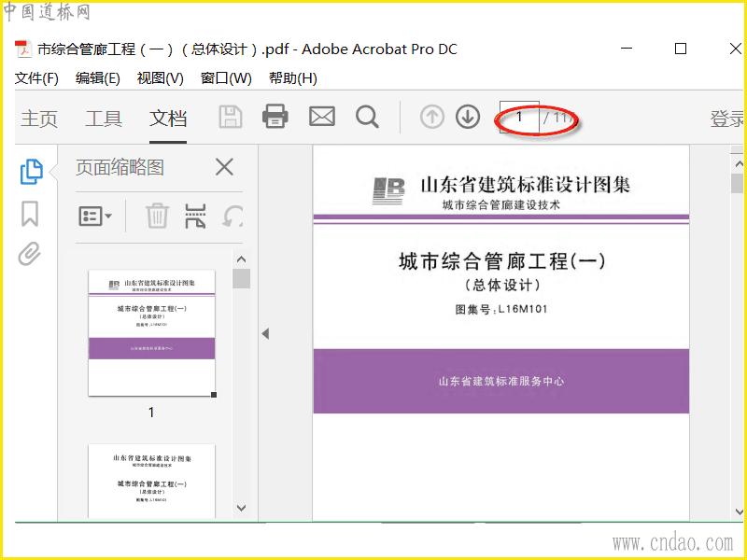Open the 窗口(W) menu
Image resolution: width=747 pixels, height=560 pixels.
[x=226, y=78]
